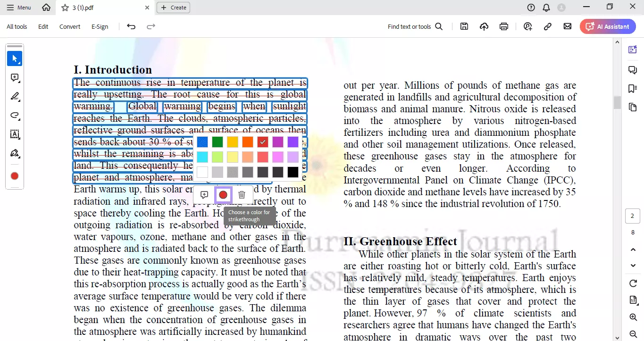Launch the AI Assistant
The width and height of the screenshot is (644, 341).
pos(608,26)
